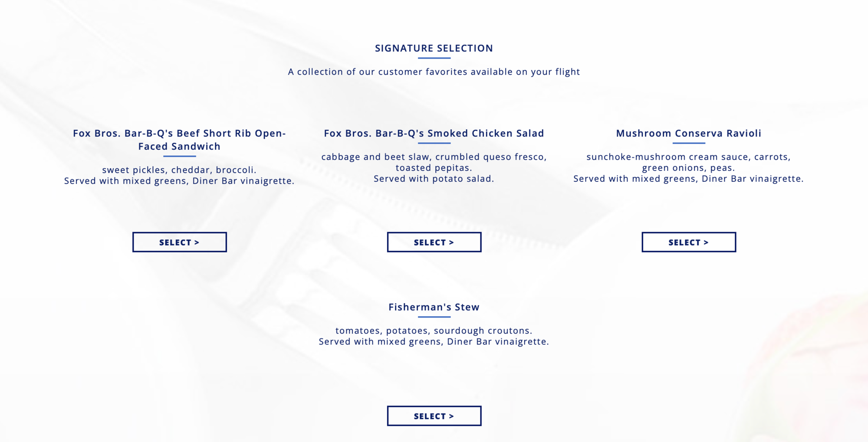Click the underline beneath SIGNATURE SELECTION heading
Viewport: 868px width, 442px height.
click(434, 58)
